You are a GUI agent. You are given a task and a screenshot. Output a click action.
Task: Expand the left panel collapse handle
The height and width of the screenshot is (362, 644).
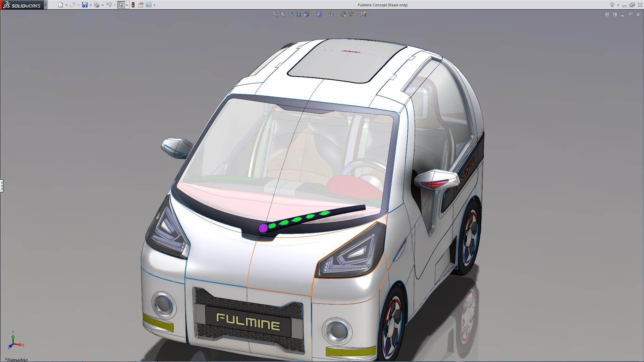(2, 185)
